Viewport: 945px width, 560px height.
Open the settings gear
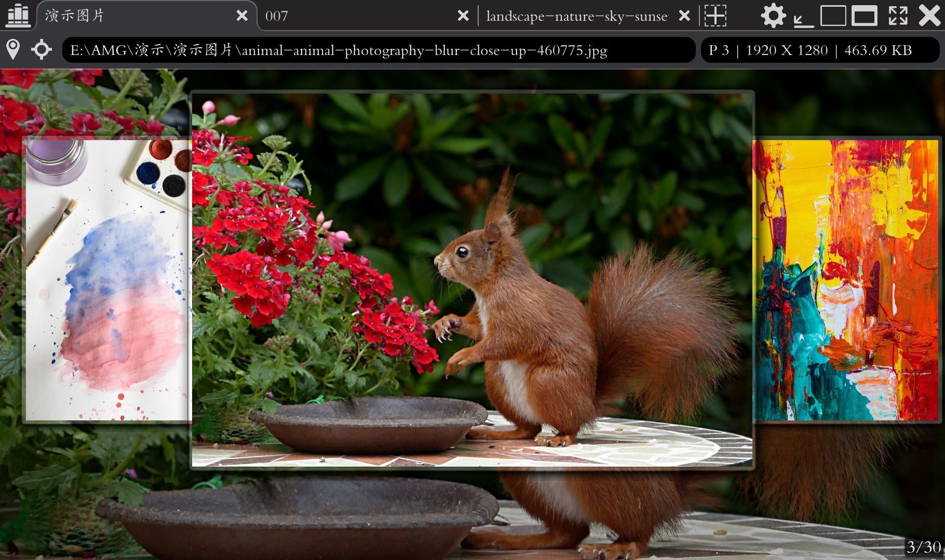pyautogui.click(x=774, y=16)
